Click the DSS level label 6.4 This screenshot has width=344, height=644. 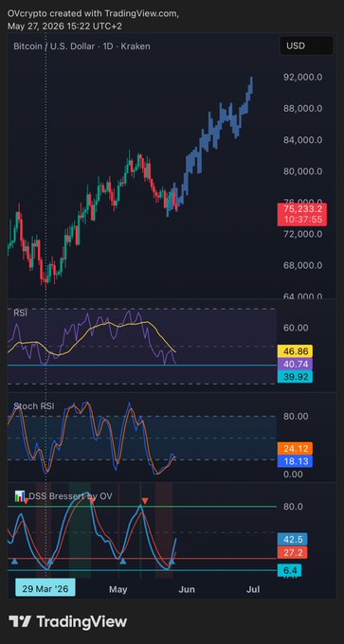pos(290,570)
